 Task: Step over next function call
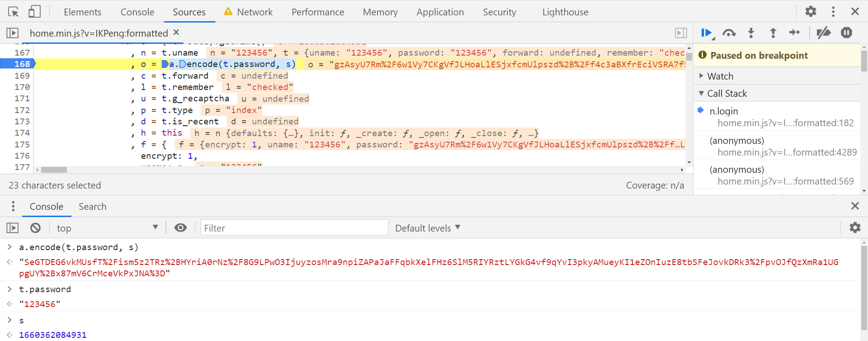pyautogui.click(x=729, y=33)
